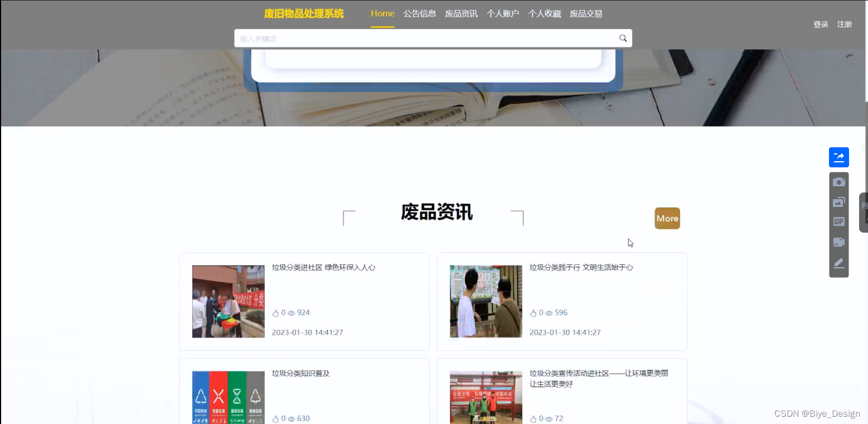The width and height of the screenshot is (868, 424).
Task: Open the 个人收藏 menu item
Action: click(x=545, y=13)
